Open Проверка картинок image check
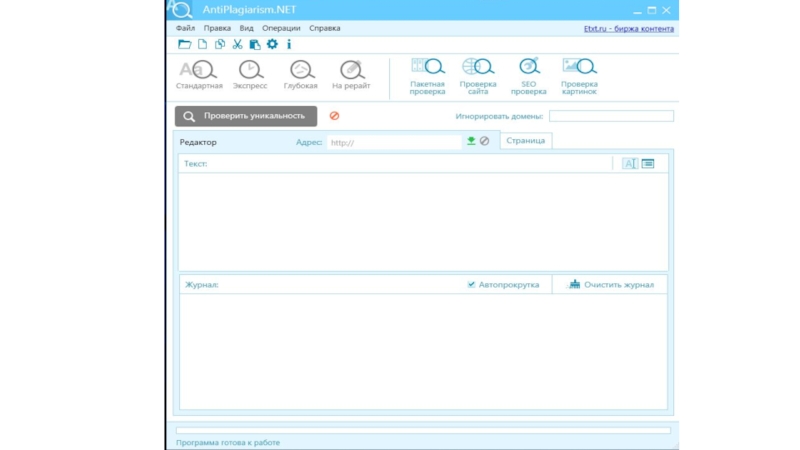The height and width of the screenshot is (450, 800). pos(579,68)
